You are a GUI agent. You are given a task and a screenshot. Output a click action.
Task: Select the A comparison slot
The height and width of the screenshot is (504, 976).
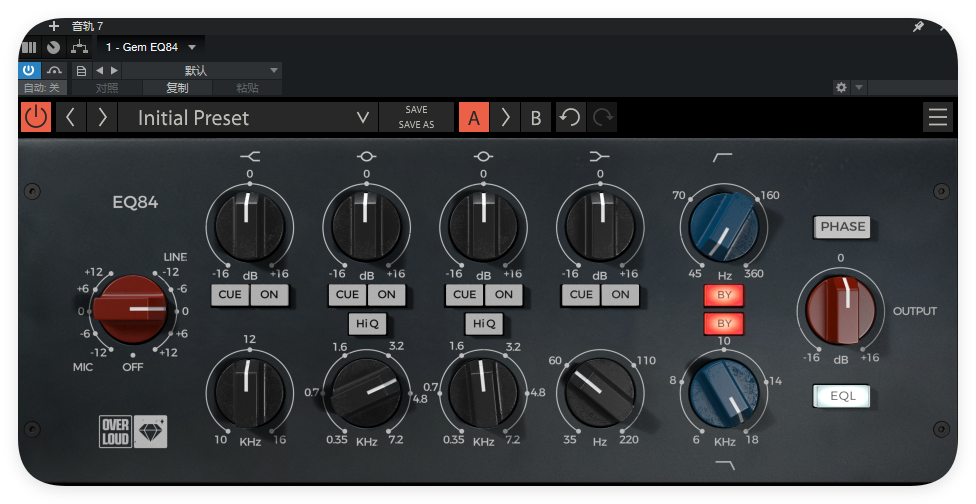coord(474,117)
